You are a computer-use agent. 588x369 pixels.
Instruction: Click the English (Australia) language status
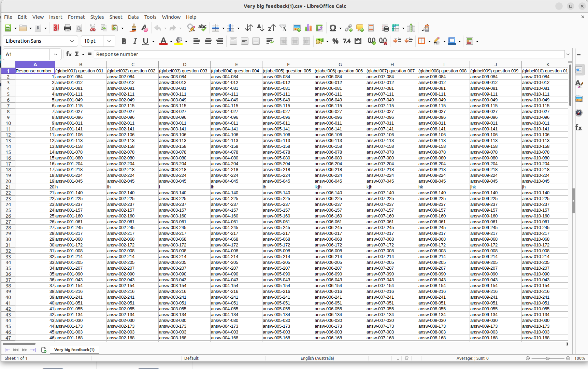coord(317,358)
